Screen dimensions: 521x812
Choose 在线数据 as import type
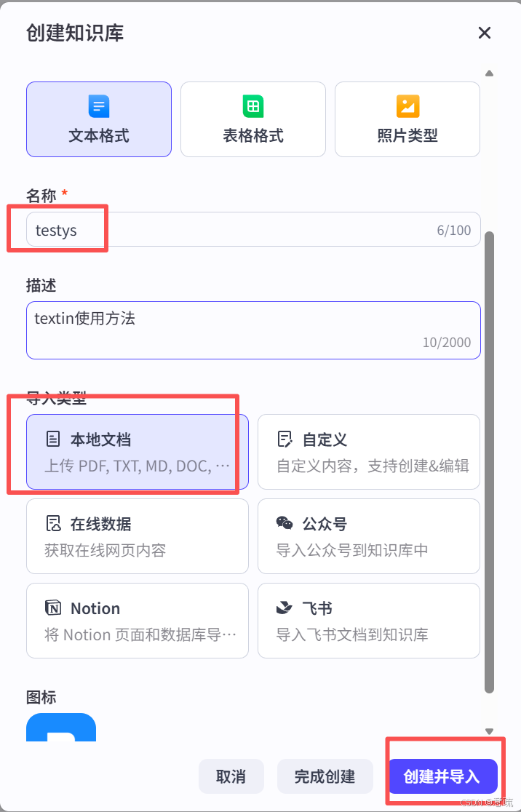pos(137,536)
